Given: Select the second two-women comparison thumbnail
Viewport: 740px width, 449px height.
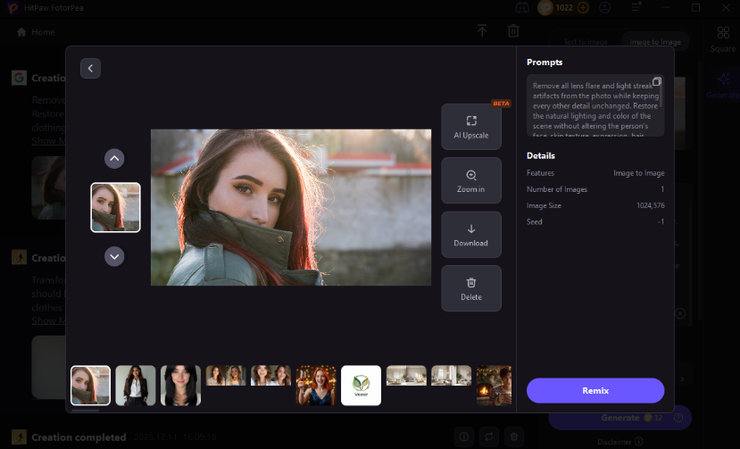Looking at the screenshot, I should click(271, 376).
